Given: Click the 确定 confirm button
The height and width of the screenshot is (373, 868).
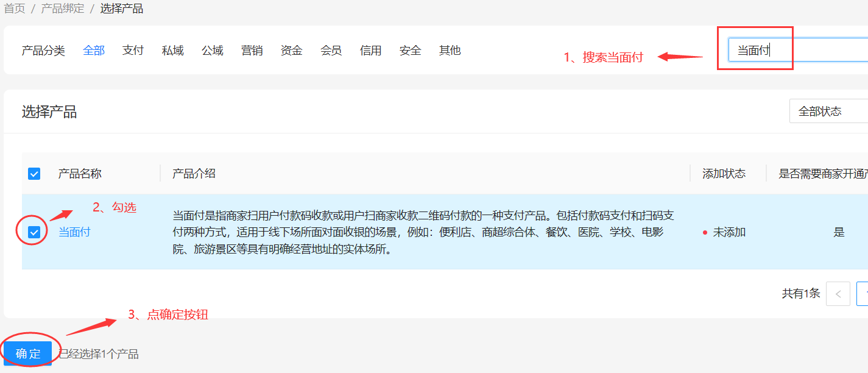Looking at the screenshot, I should coord(28,353).
